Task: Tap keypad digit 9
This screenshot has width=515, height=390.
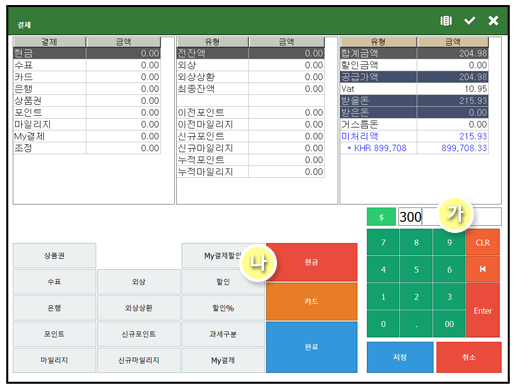Action: [x=449, y=242]
